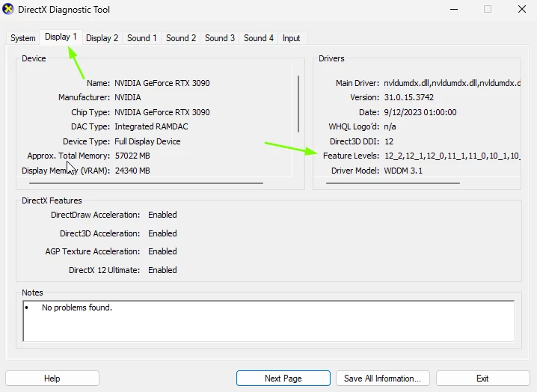Close the DirectX Diagnostic Tool window
This screenshot has width=537, height=392.
[x=522, y=9]
